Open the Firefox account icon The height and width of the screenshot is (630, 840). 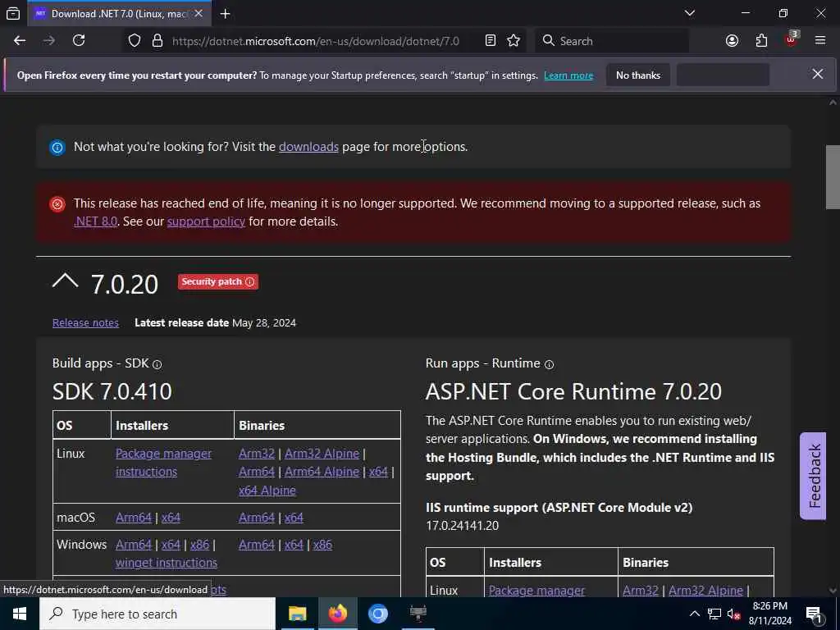click(732, 41)
